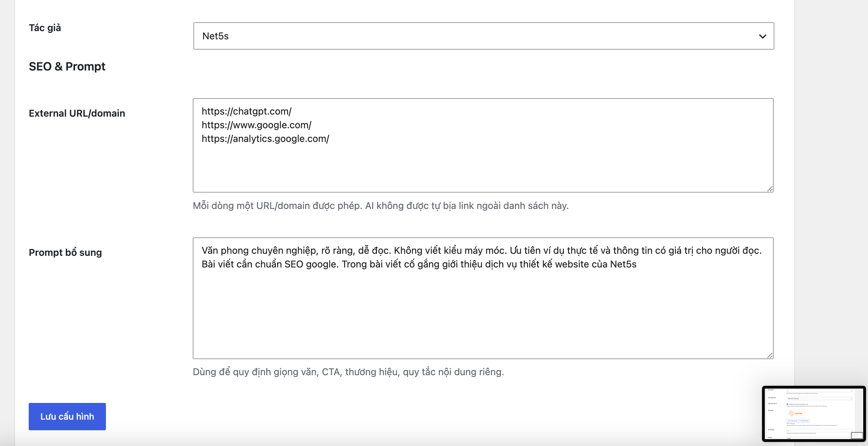Click the text 'Bài viết cần chuẩn SEO google'
The height and width of the screenshot is (446, 868).
coord(269,264)
